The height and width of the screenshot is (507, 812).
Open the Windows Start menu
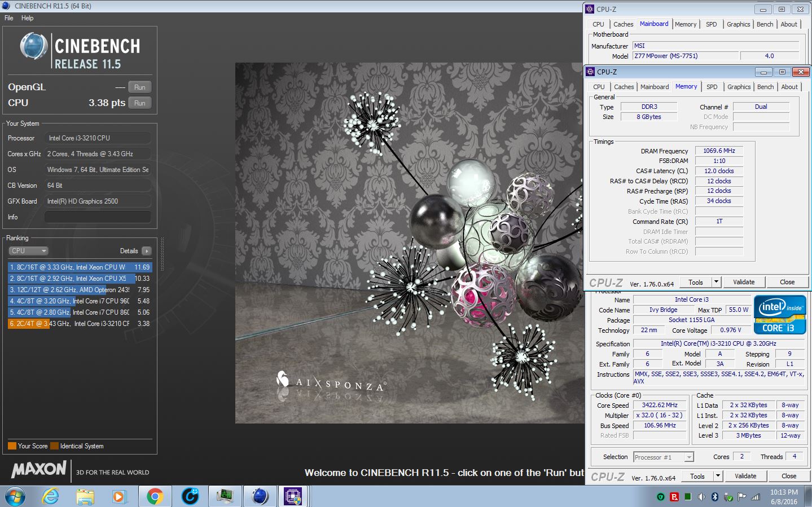point(15,496)
